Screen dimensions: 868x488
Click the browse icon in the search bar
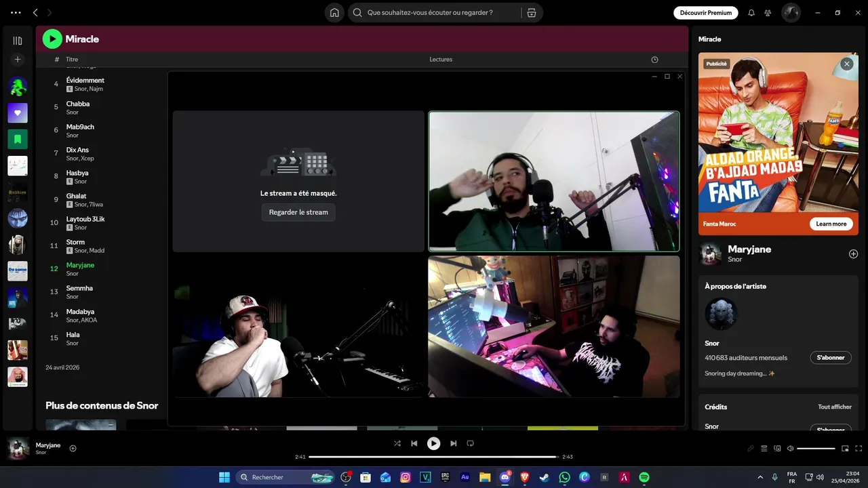tap(531, 12)
